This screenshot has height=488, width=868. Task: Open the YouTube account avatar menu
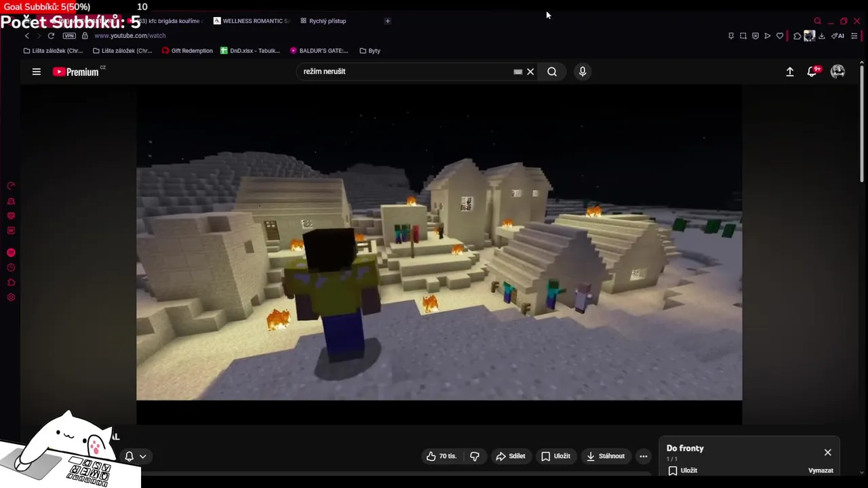tap(837, 71)
